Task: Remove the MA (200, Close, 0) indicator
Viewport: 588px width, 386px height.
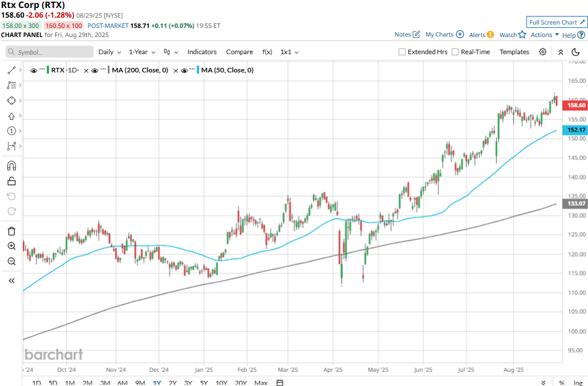Action: pos(176,71)
